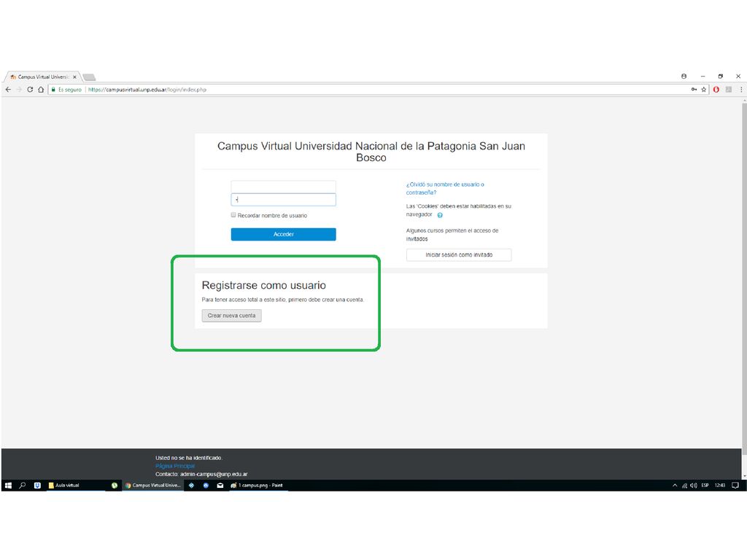Click the username input field
The width and height of the screenshot is (747, 560).
click(x=284, y=186)
